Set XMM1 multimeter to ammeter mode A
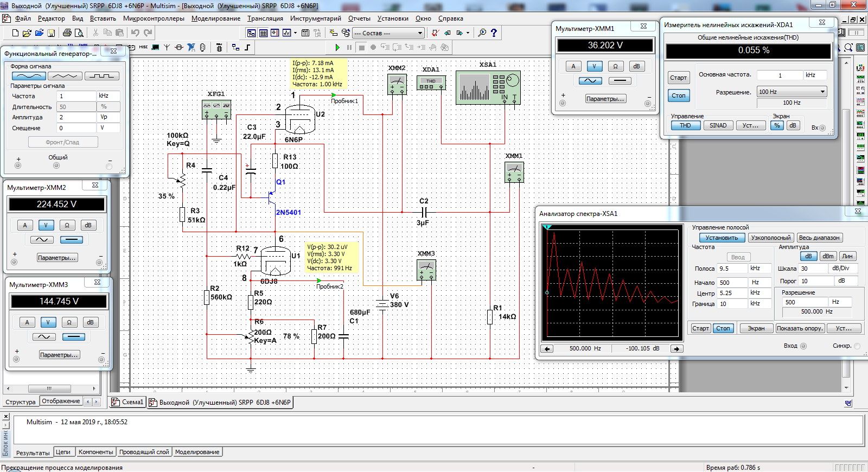The width and height of the screenshot is (868, 472). tap(573, 66)
